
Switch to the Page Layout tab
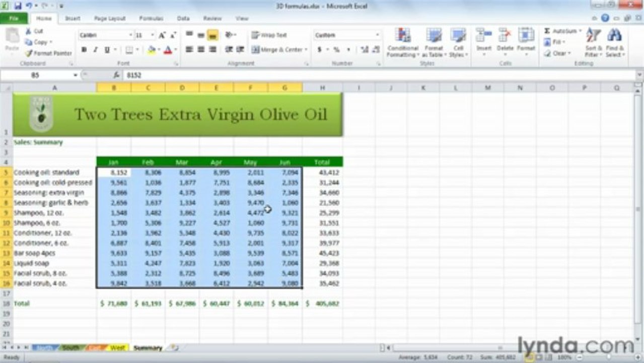point(110,18)
